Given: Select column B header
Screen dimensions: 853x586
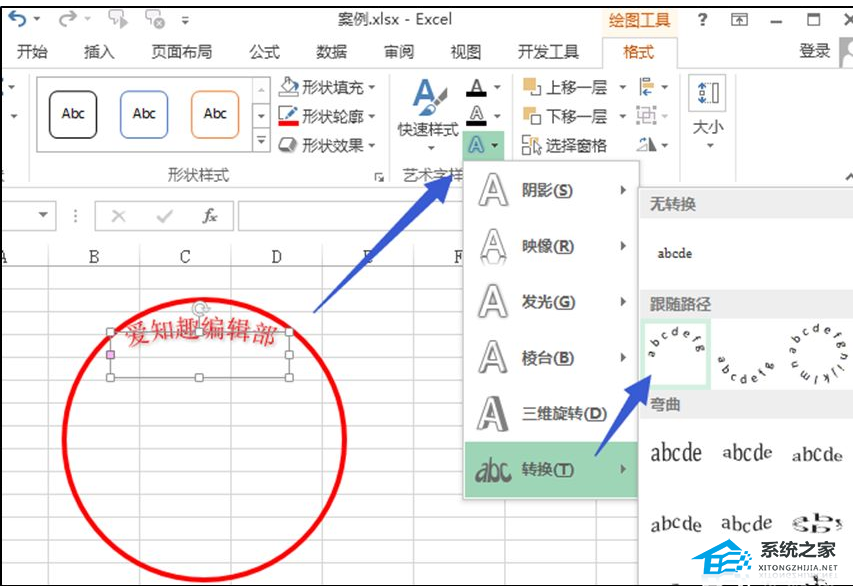Looking at the screenshot, I should [94, 256].
